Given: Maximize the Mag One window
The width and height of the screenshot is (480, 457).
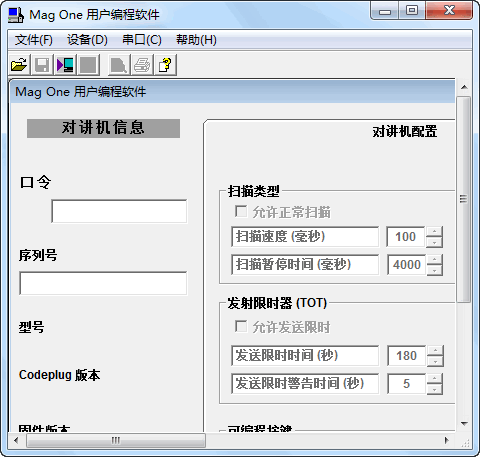Looking at the screenshot, I should point(412,11).
